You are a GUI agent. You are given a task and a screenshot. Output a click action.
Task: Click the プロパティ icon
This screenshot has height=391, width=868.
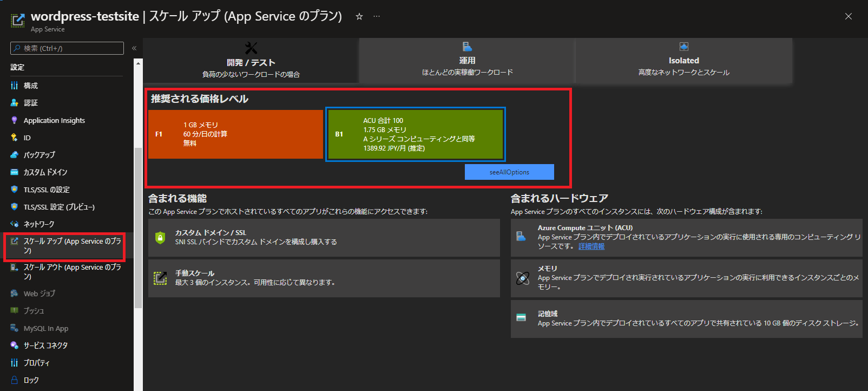[14, 363]
